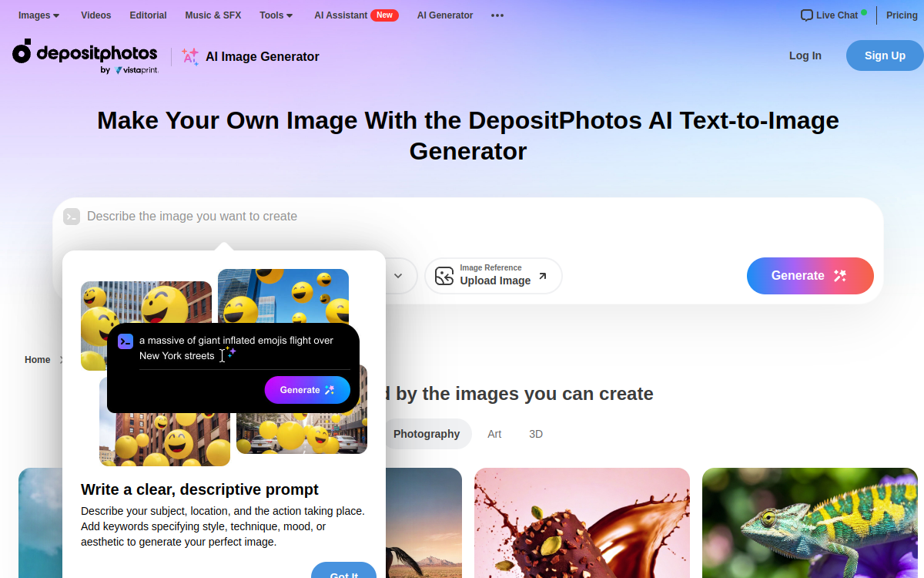
Task: Click the Depositphotos logo
Action: tap(85, 52)
